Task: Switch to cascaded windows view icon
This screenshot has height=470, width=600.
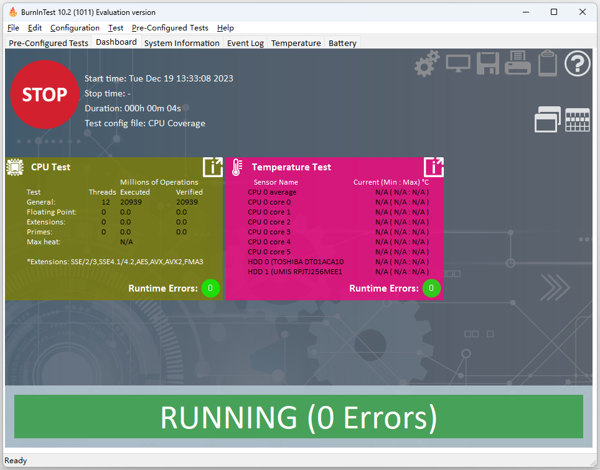Action: (547, 119)
